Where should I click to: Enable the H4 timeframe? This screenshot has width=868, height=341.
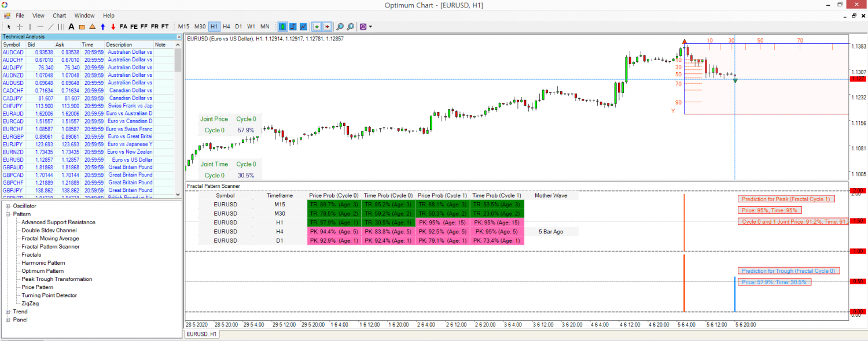pyautogui.click(x=226, y=26)
